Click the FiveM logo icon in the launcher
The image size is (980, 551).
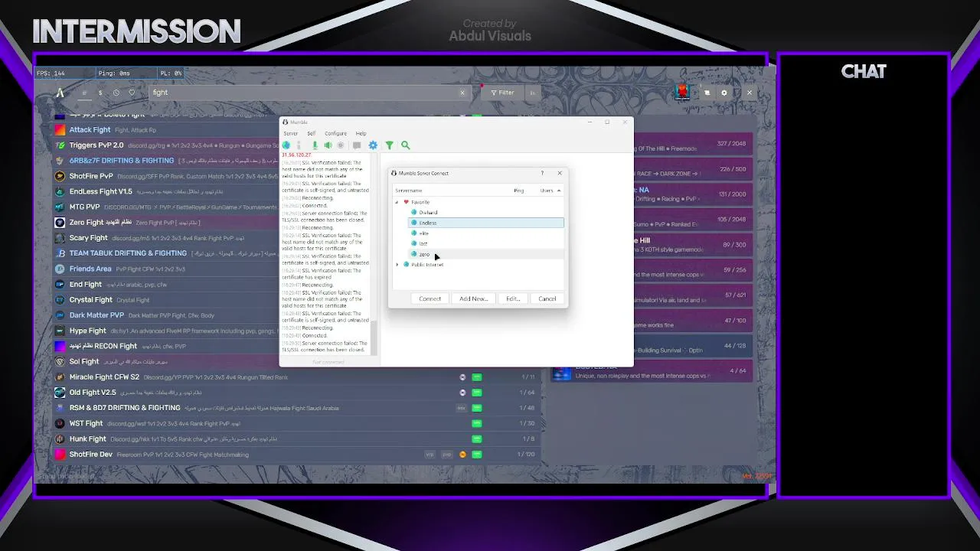coord(60,93)
